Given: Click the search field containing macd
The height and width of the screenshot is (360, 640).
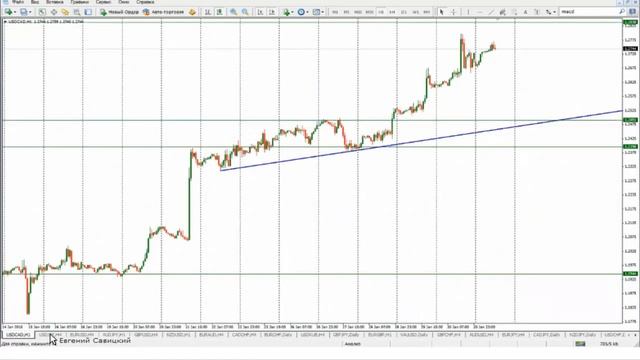Looking at the screenshot, I should [x=589, y=12].
